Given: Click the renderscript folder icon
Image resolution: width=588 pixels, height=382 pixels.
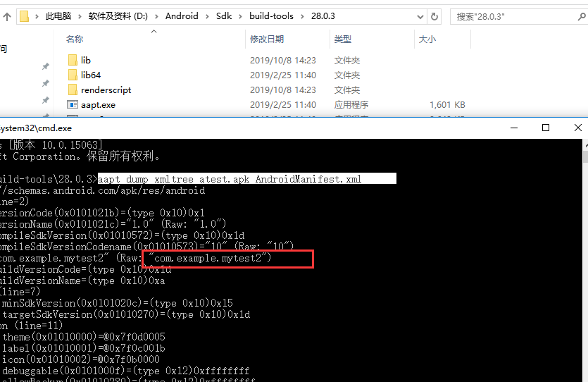Looking at the screenshot, I should click(73, 90).
